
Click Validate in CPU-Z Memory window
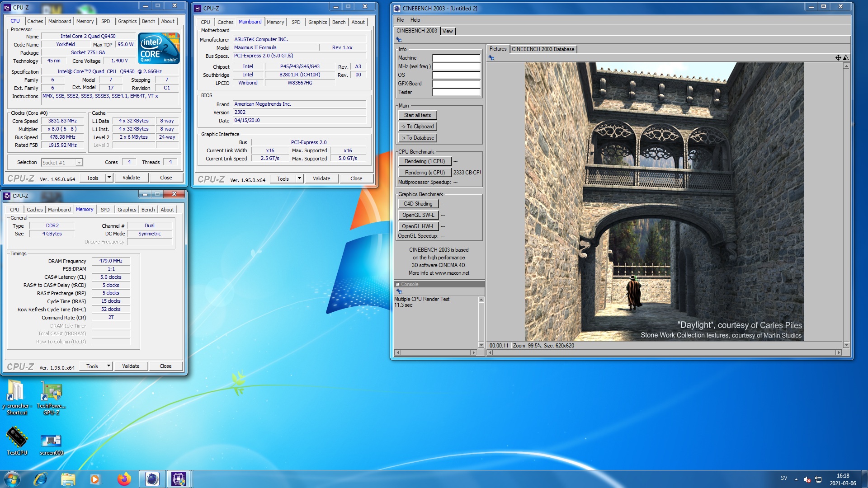tap(131, 366)
